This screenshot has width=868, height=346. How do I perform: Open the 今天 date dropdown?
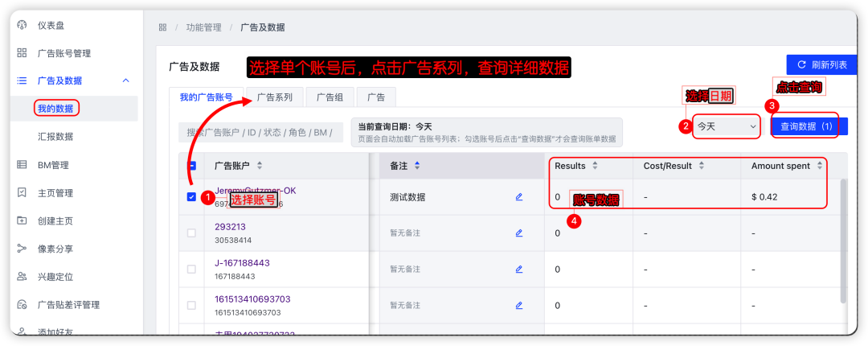tap(727, 126)
